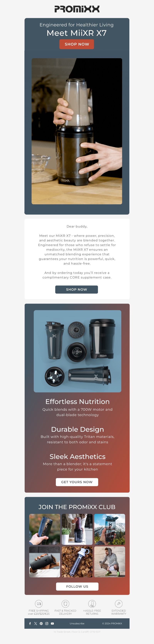Open the YouTube icon in footer
This screenshot has width=154, height=644.
pyautogui.click(x=52, y=623)
